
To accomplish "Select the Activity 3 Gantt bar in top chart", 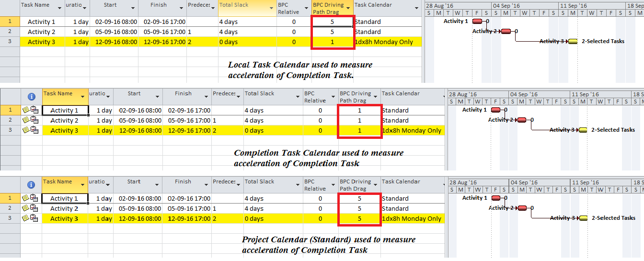I will (x=573, y=41).
